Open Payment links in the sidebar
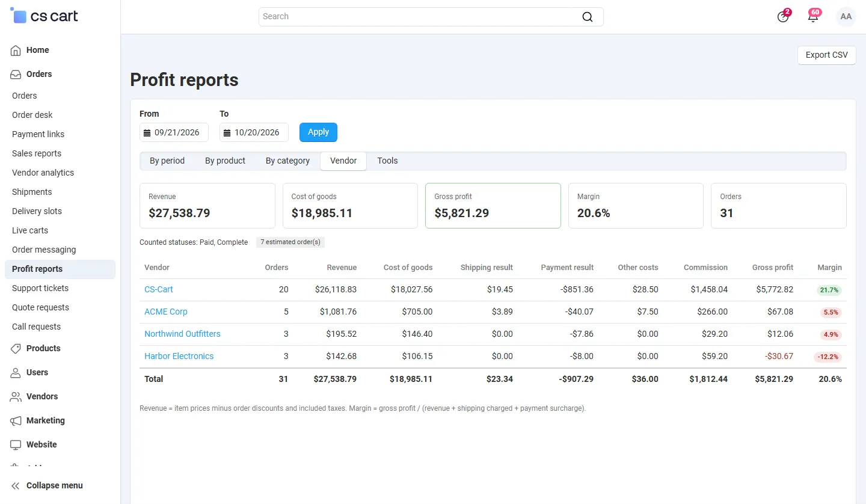Viewport: 866px width, 504px height. pyautogui.click(x=38, y=135)
